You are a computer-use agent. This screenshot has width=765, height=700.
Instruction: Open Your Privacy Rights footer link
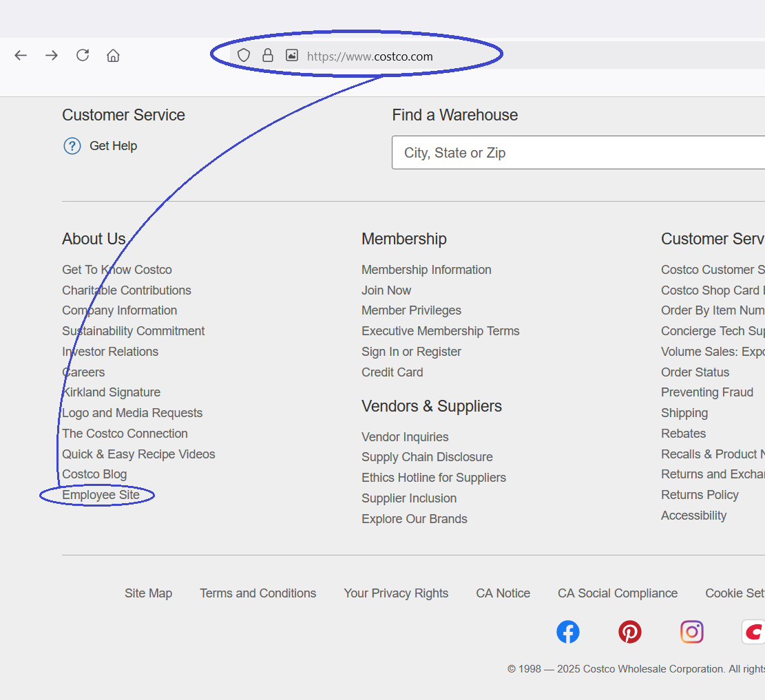pos(396,593)
